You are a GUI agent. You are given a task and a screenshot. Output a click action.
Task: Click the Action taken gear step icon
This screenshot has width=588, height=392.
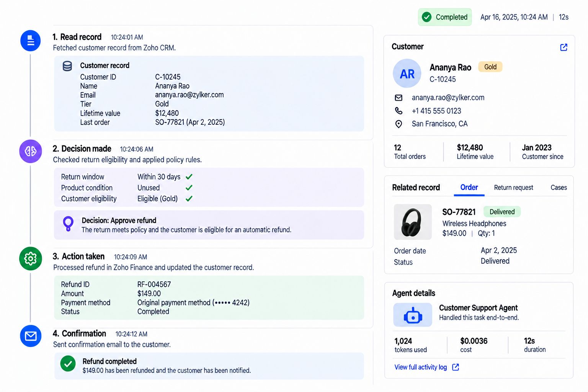[31, 259]
